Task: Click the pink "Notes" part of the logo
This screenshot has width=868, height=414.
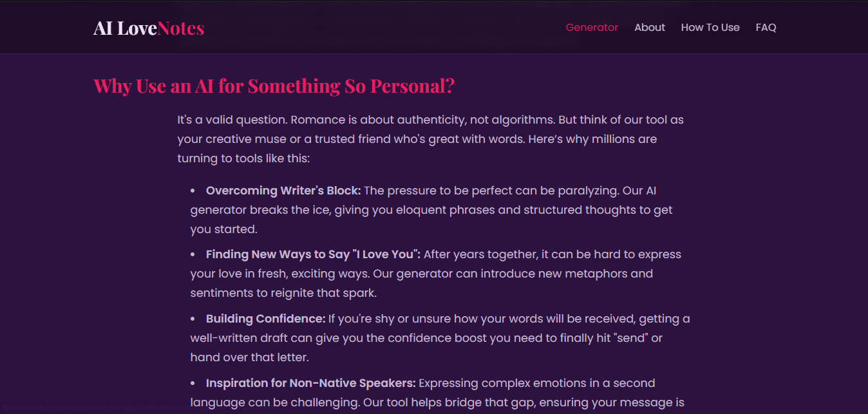Action: click(x=181, y=28)
